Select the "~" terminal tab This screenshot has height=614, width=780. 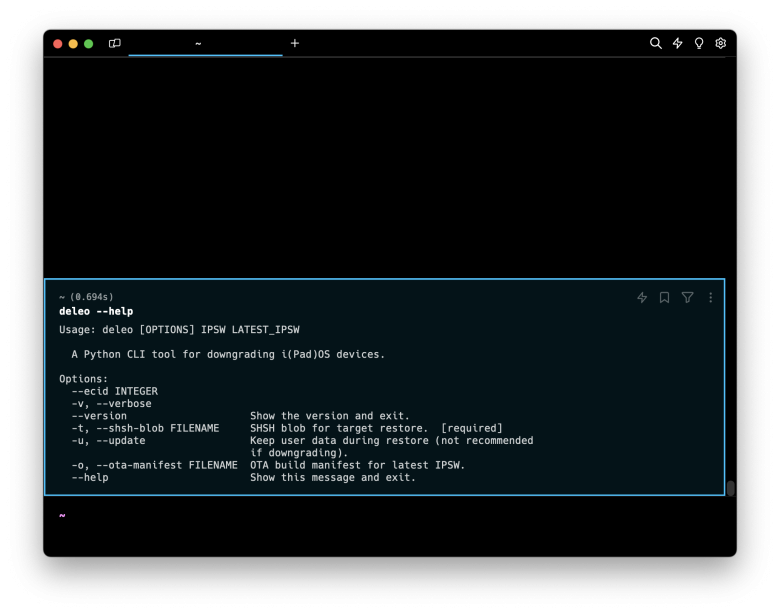pos(205,43)
